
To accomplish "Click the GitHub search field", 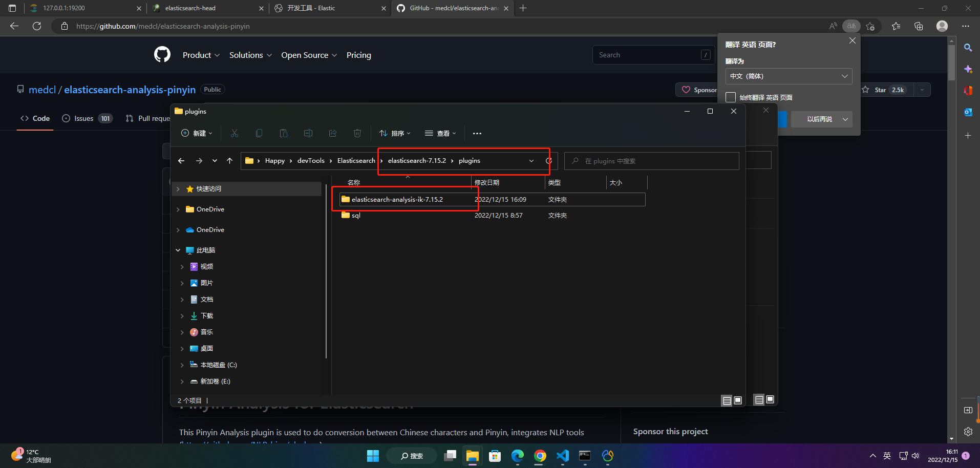I will (653, 55).
